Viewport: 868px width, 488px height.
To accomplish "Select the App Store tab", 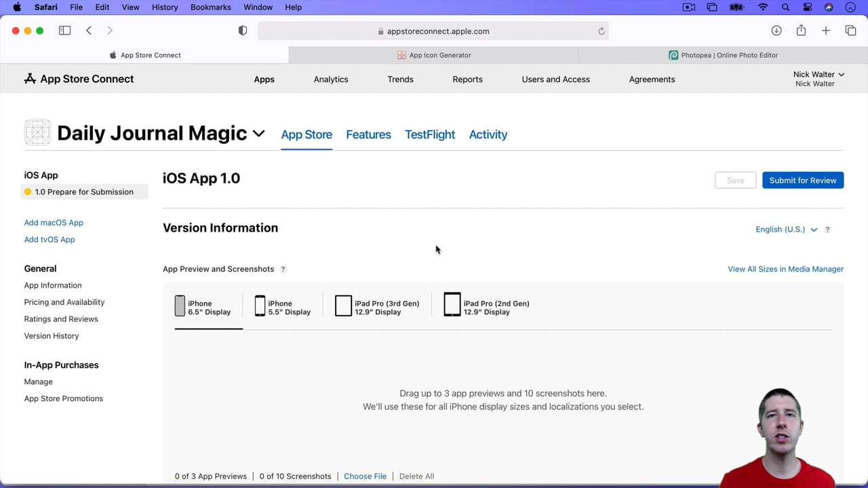I will [x=307, y=134].
